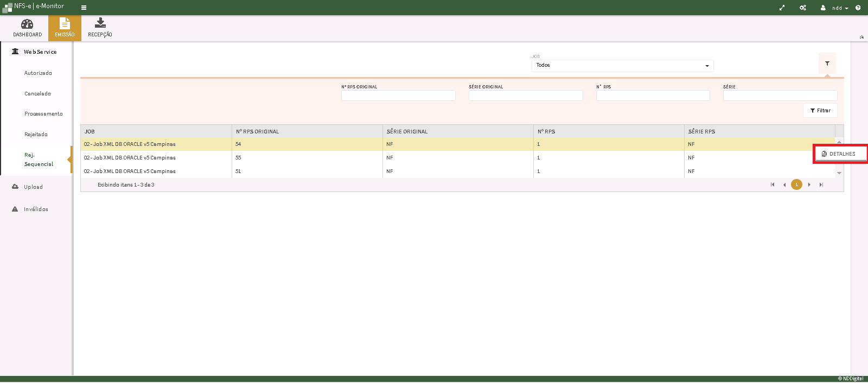
Task: Click the Filtrar button
Action: coord(820,111)
